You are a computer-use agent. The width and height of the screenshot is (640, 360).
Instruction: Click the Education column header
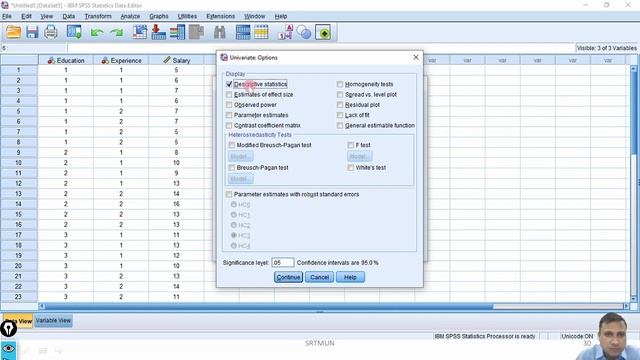pos(66,60)
